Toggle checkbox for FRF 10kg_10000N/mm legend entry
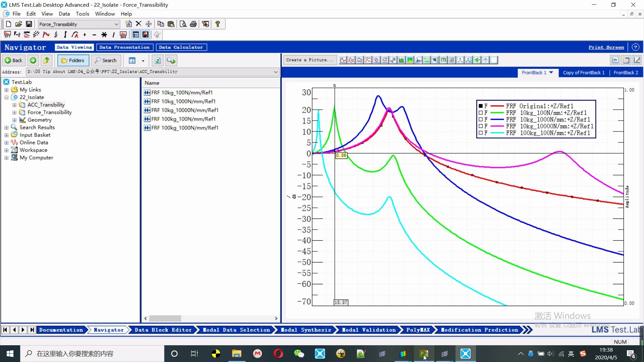Viewport: 644px width, 362px height. (x=481, y=126)
